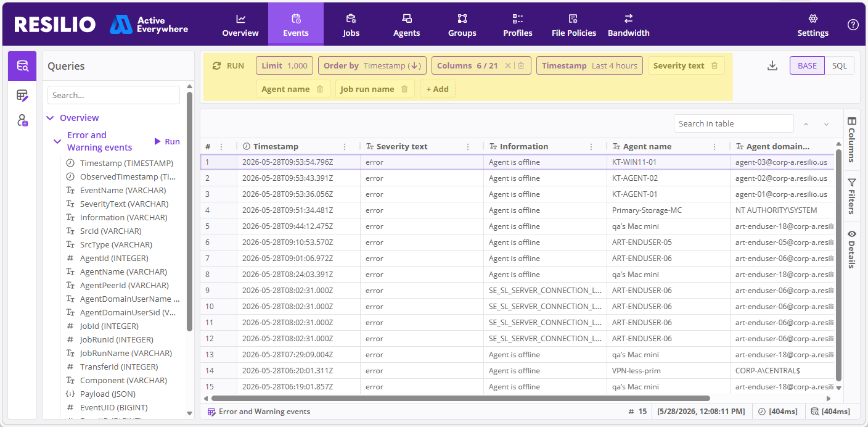Click the RUN refresh button
This screenshot has height=427, width=868.
tap(228, 65)
